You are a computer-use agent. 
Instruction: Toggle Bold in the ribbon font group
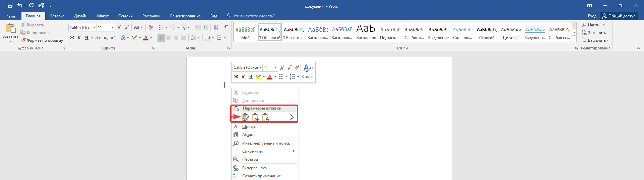point(72,38)
